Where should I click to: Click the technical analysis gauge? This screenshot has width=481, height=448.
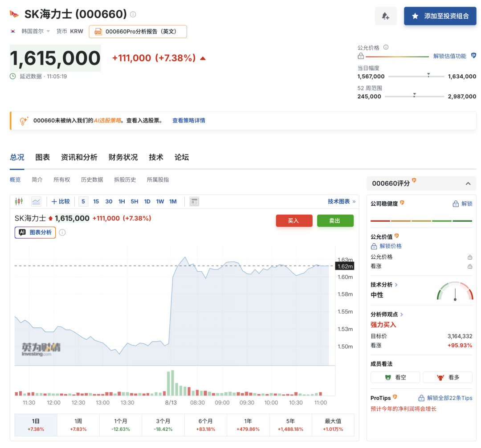455,291
